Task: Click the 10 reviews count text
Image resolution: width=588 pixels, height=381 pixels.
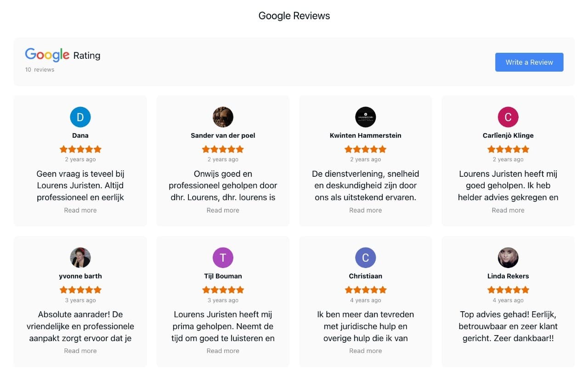Action: 40,70
